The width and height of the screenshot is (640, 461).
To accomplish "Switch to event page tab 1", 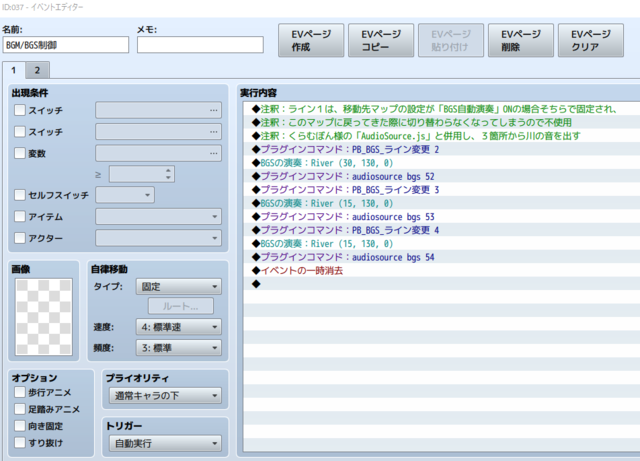I will 13,70.
